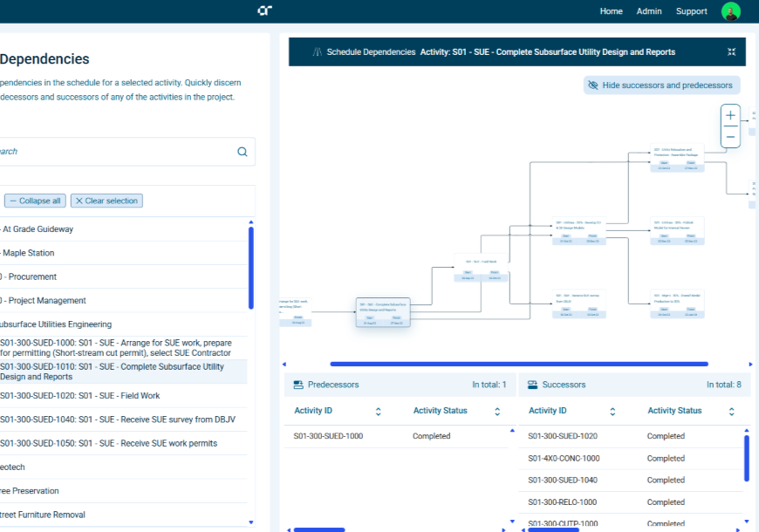Select the Field Work diagram node

pyautogui.click(x=482, y=268)
